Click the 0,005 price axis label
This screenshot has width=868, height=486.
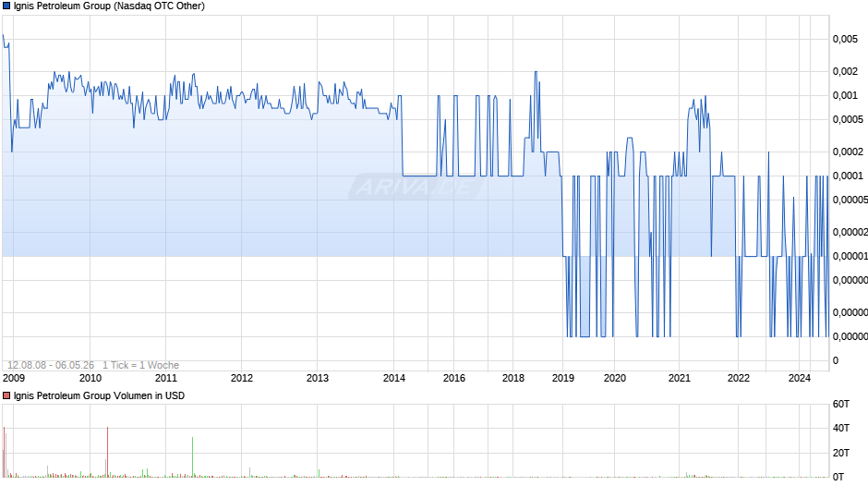click(x=845, y=40)
